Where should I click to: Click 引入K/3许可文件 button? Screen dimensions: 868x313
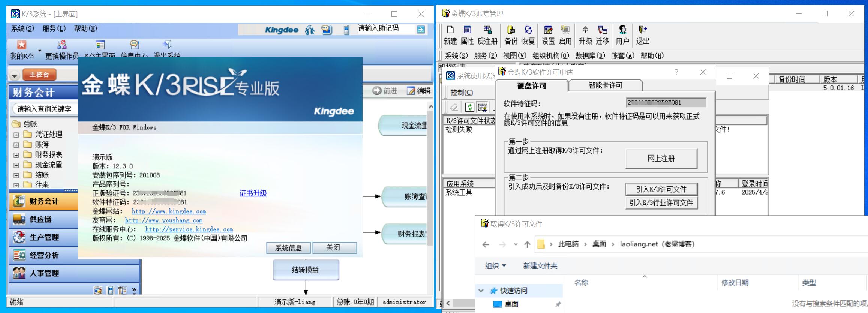coord(661,189)
